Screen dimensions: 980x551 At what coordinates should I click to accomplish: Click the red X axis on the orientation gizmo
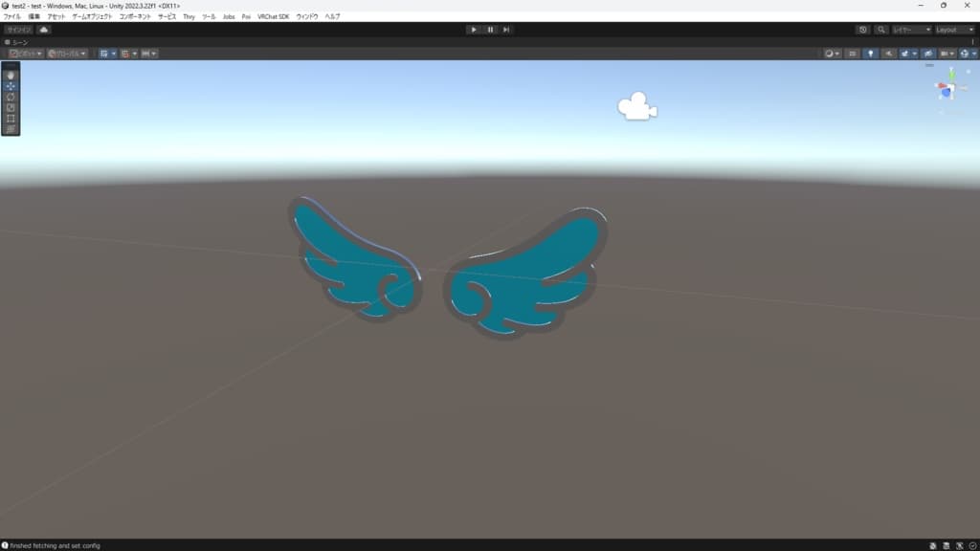tap(941, 86)
